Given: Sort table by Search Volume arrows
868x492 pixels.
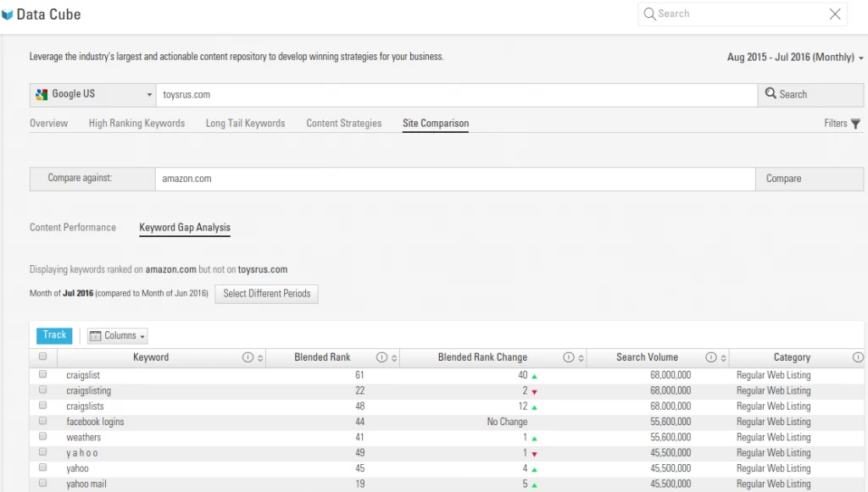Looking at the screenshot, I should click(x=723, y=358).
